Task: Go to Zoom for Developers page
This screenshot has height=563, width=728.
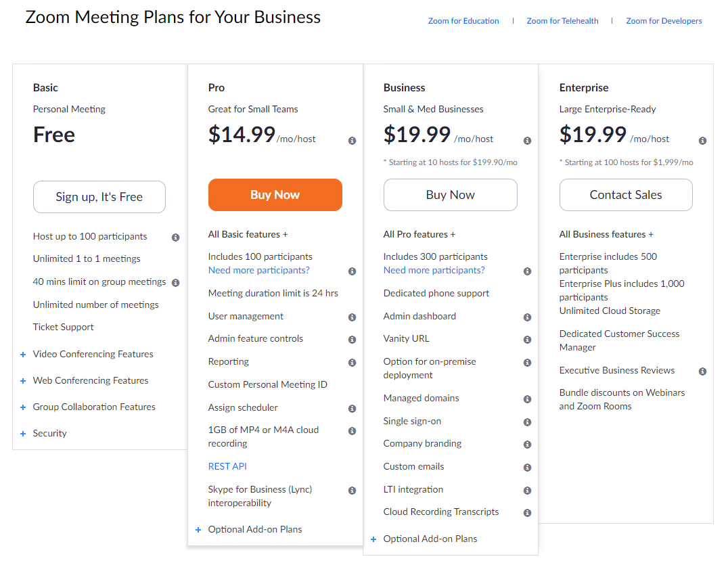Action: [x=664, y=21]
